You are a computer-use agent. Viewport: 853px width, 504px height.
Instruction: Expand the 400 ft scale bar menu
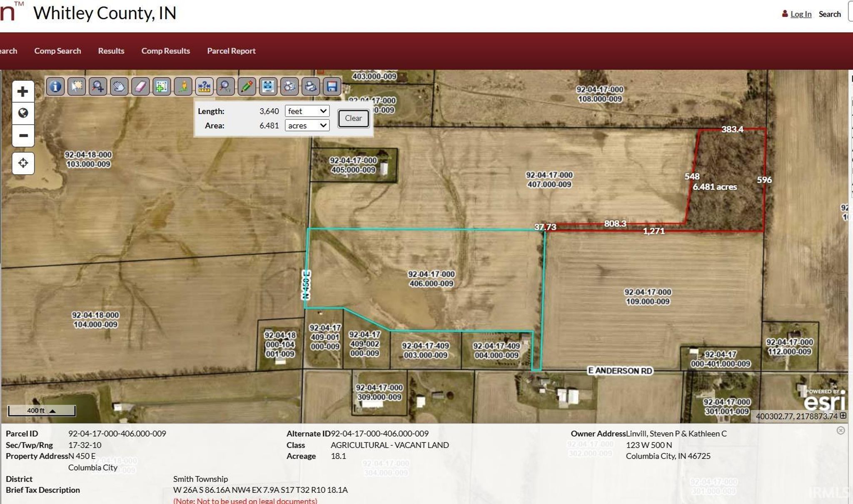(52, 411)
